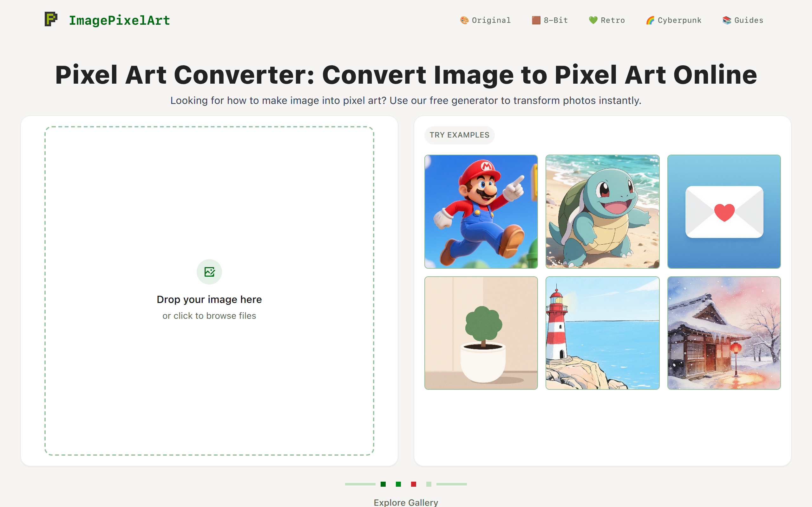Pick the potted plant example image
The height and width of the screenshot is (507, 812).
pyautogui.click(x=481, y=333)
